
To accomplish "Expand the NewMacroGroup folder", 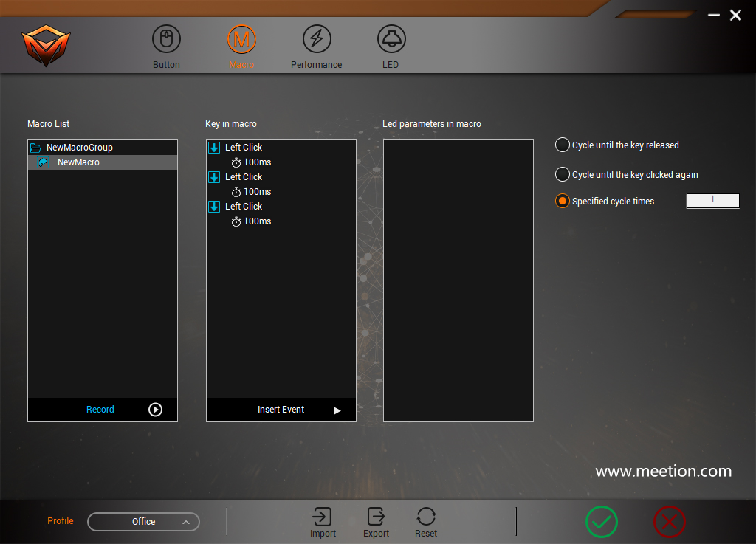I will [35, 147].
